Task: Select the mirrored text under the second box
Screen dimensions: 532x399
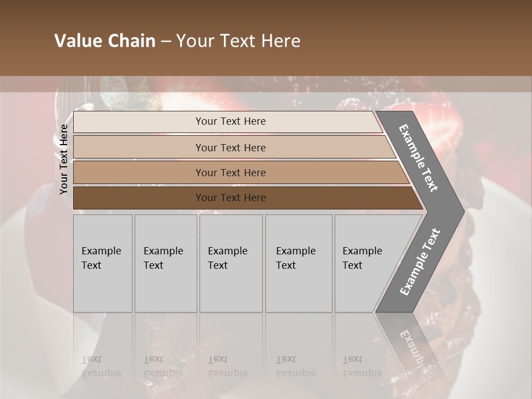Action: tap(163, 366)
